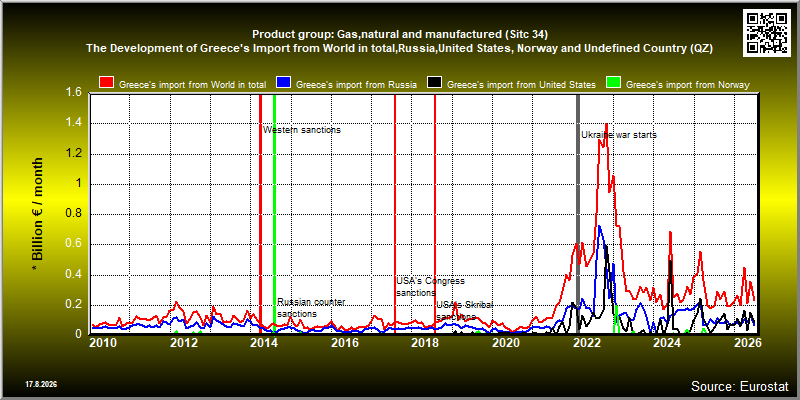Click the 1 value on the y-axis
The width and height of the screenshot is (800, 400).
tap(79, 184)
